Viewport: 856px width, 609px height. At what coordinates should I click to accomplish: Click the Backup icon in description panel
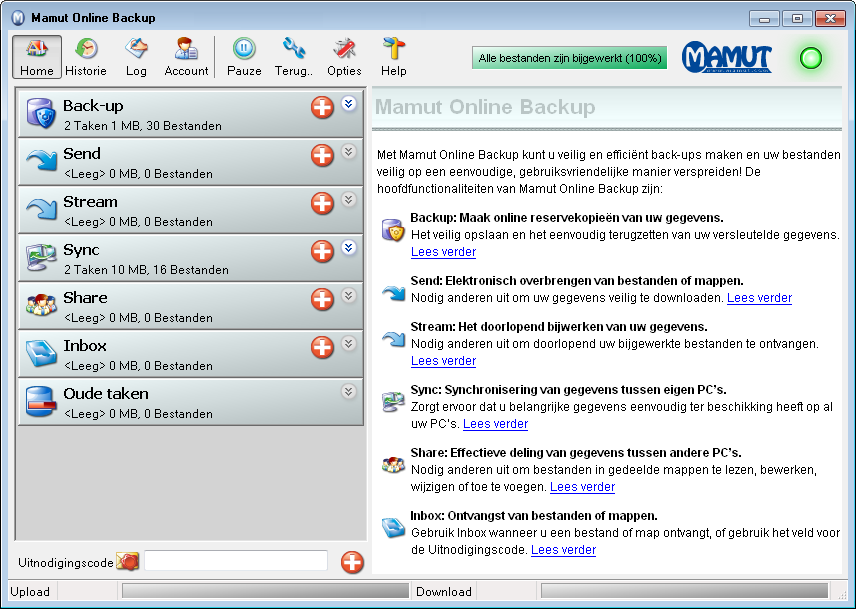coord(393,230)
